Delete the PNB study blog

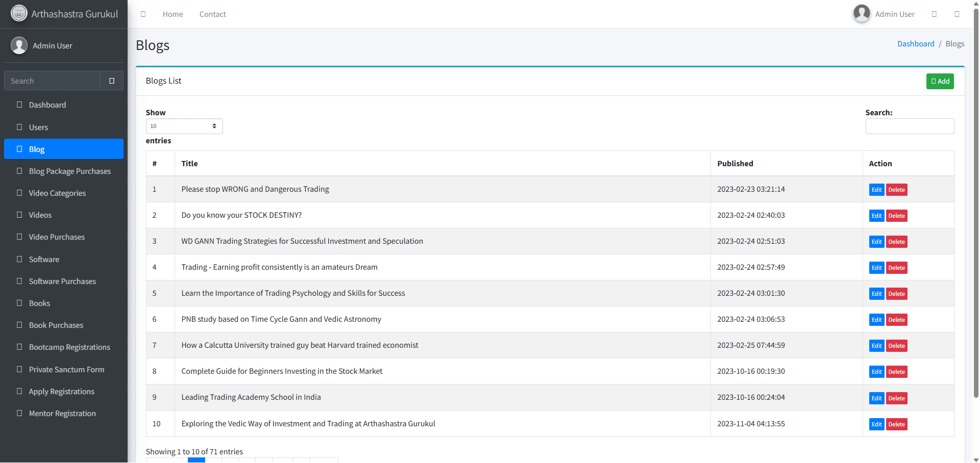click(896, 320)
